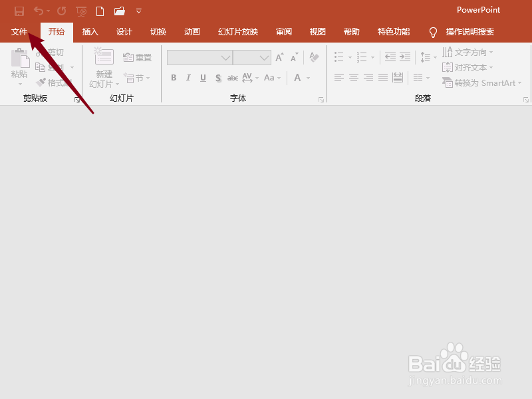The width and height of the screenshot is (532, 399).
Task: Open the 审阅 tab
Action: [x=284, y=32]
